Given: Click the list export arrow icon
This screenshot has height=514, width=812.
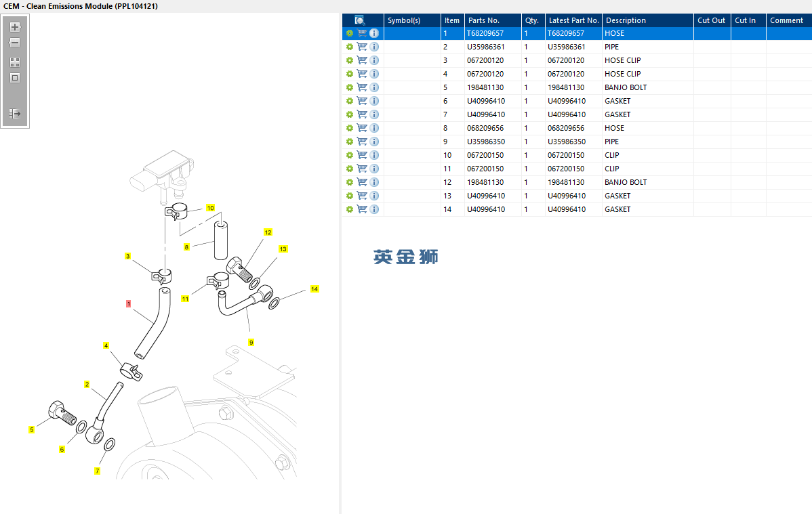Looking at the screenshot, I should pos(15,114).
